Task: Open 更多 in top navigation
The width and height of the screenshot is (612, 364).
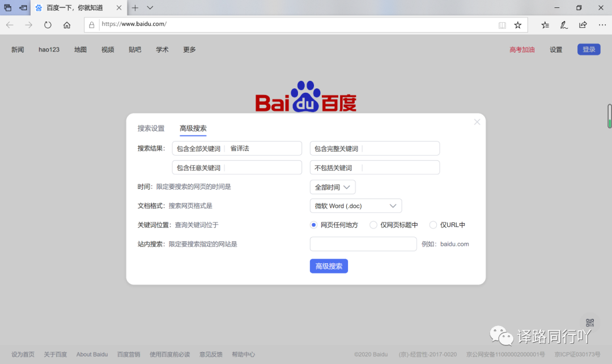Action: (x=190, y=49)
